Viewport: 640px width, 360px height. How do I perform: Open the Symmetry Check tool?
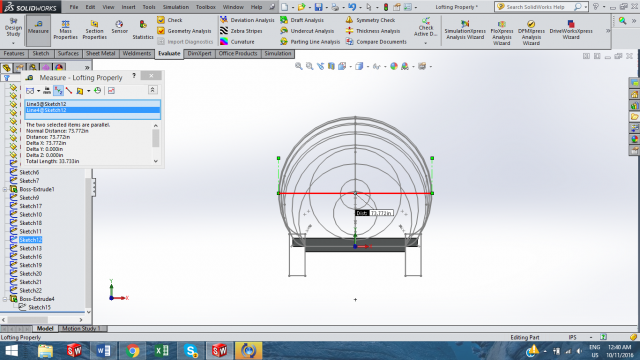click(370, 20)
